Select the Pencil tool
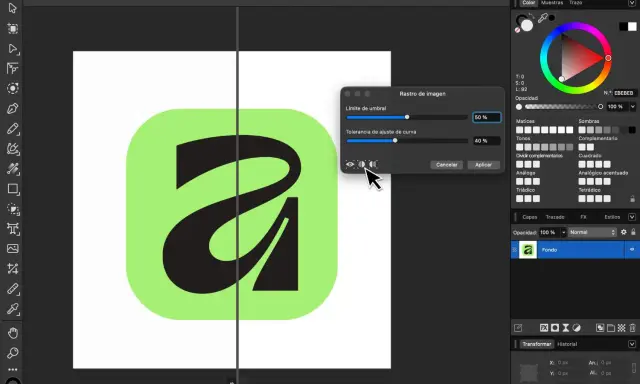The width and height of the screenshot is (640, 384). [12, 129]
